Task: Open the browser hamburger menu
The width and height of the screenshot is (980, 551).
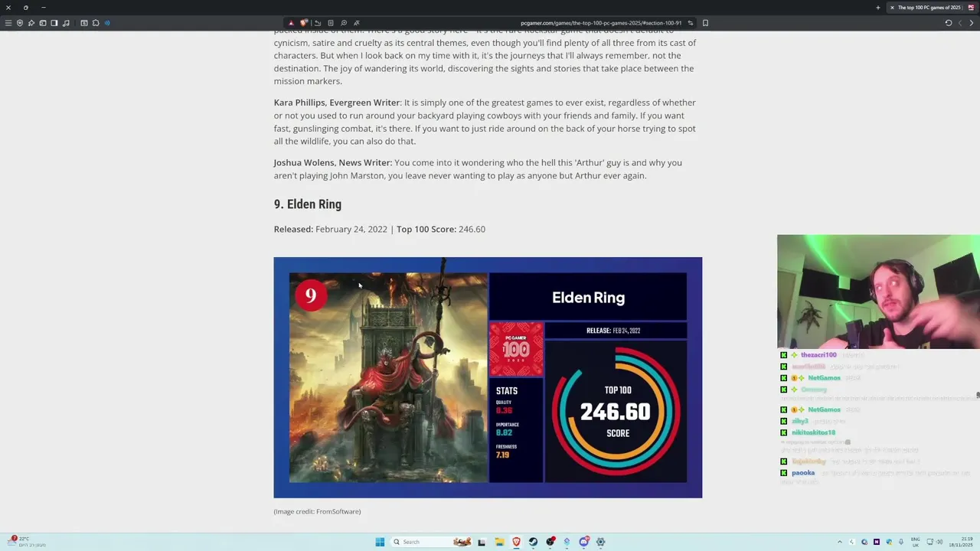Action: click(8, 23)
